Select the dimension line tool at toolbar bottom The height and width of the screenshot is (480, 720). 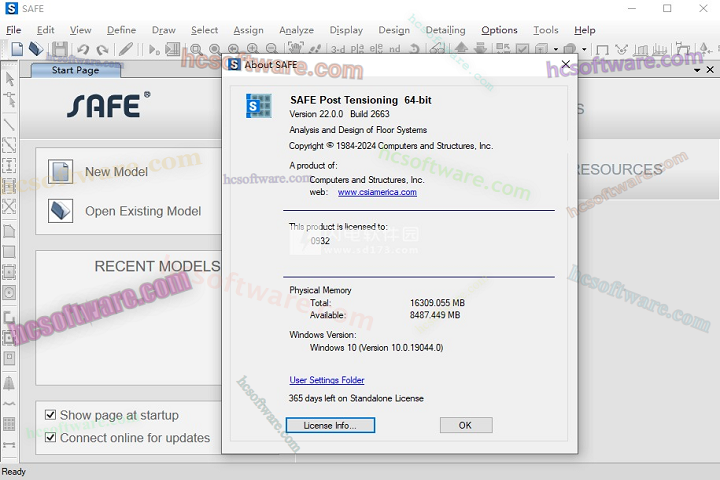(x=9, y=445)
